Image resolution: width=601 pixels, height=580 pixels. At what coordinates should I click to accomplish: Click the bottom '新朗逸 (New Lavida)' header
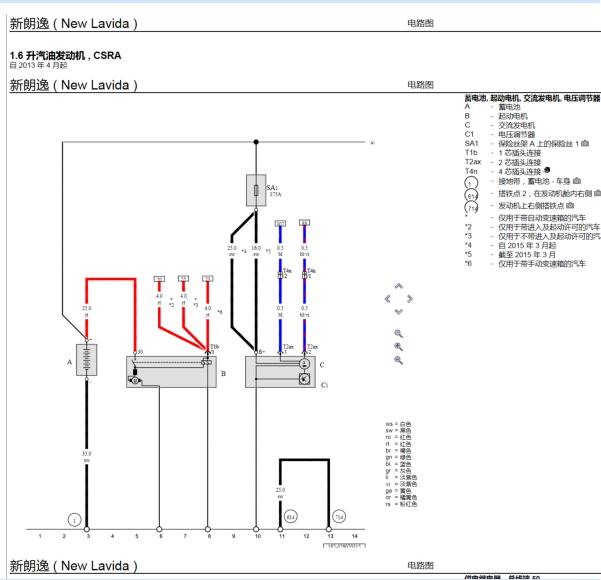(x=74, y=566)
